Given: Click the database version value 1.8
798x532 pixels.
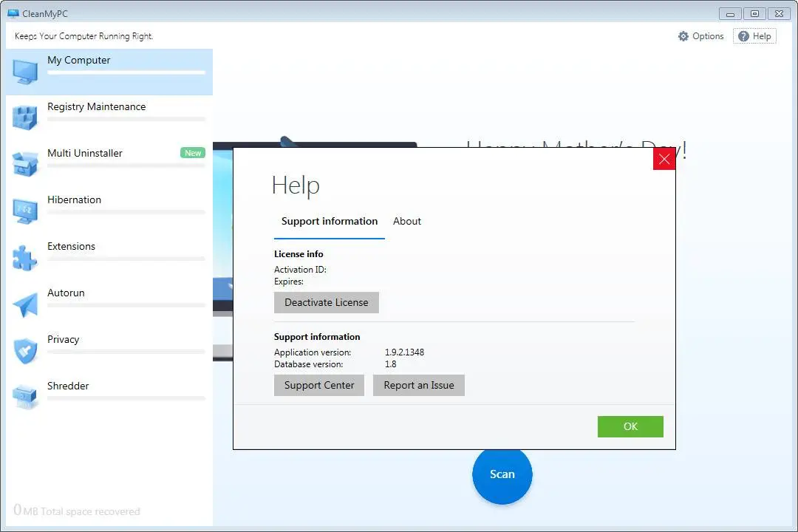Looking at the screenshot, I should click(x=390, y=364).
